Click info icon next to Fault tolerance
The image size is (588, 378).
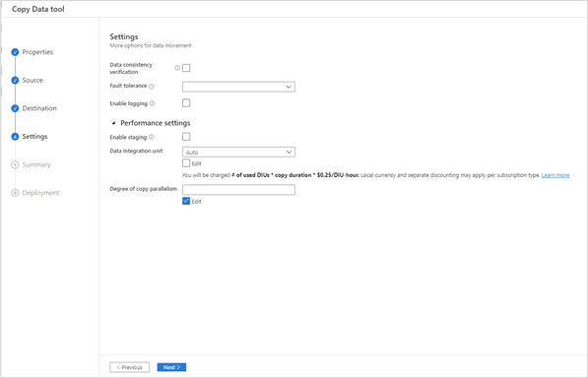pyautogui.click(x=152, y=87)
